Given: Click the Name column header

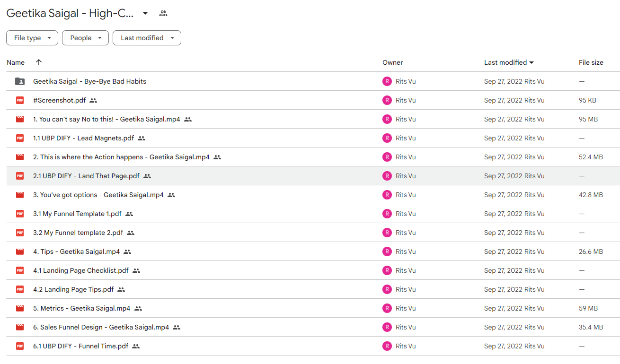Looking at the screenshot, I should pyautogui.click(x=16, y=62).
